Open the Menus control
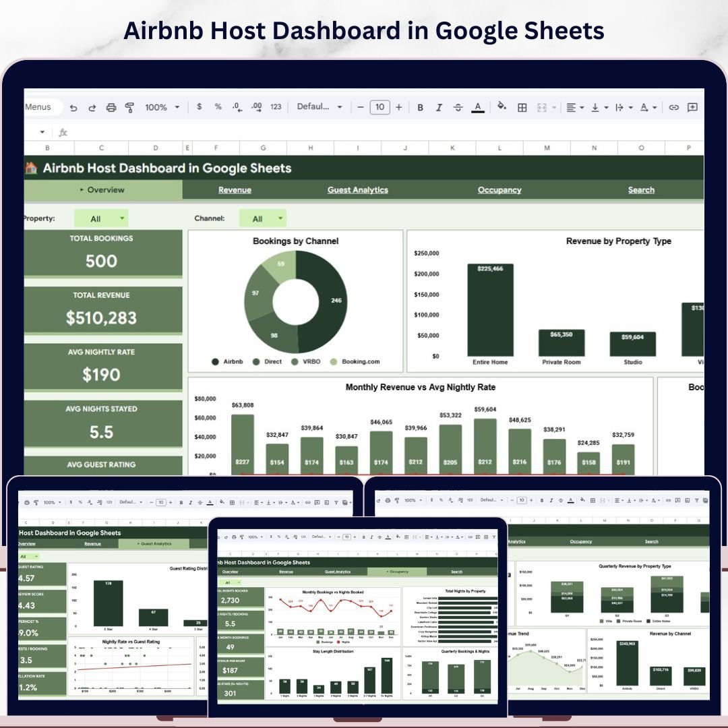This screenshot has height=728, width=728. [39, 107]
